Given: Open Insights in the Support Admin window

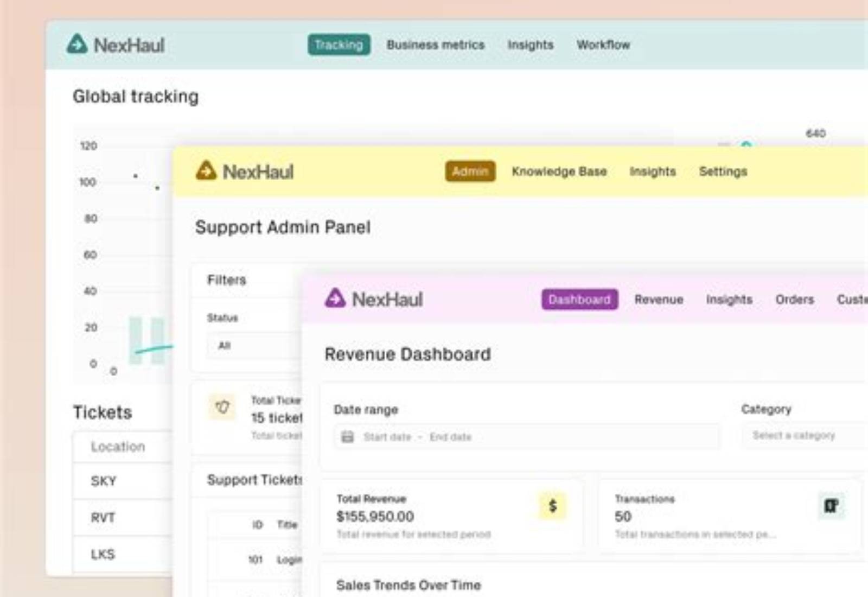Looking at the screenshot, I should coord(653,172).
